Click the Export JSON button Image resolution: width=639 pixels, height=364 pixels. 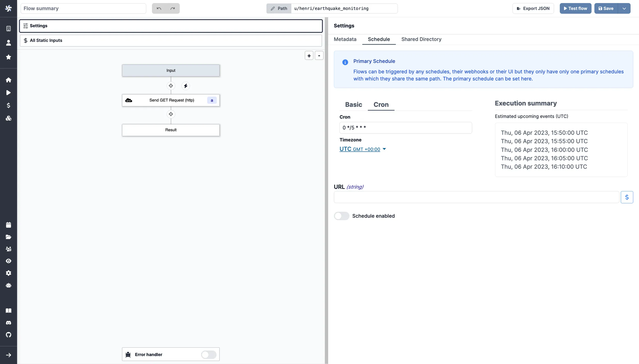click(533, 8)
